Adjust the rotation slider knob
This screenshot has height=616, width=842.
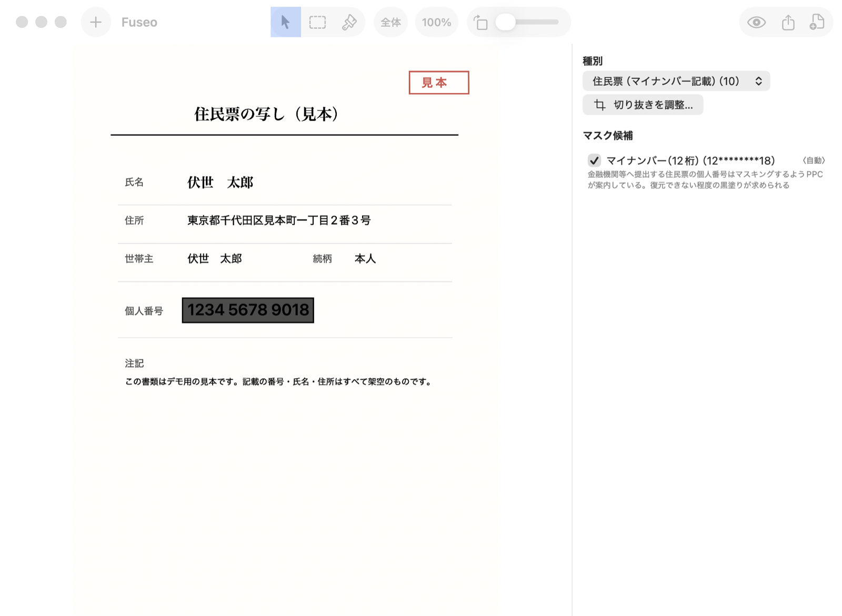(506, 22)
